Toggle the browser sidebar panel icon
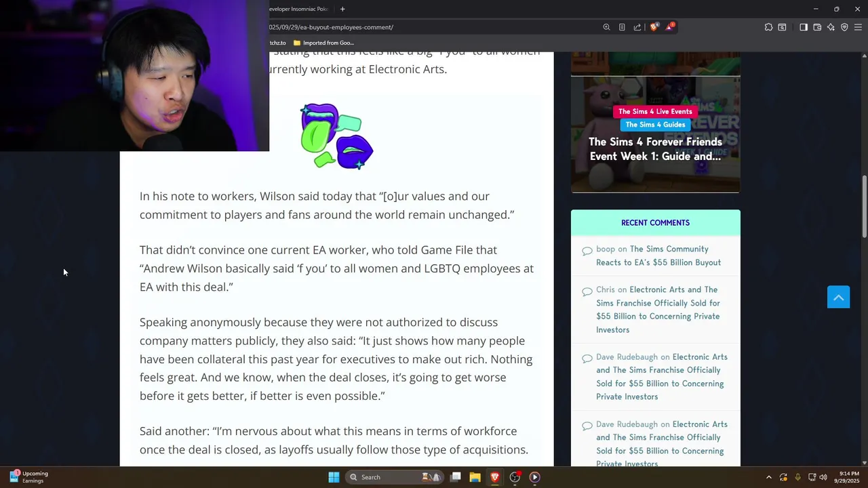The height and width of the screenshot is (488, 868). pyautogui.click(x=804, y=27)
